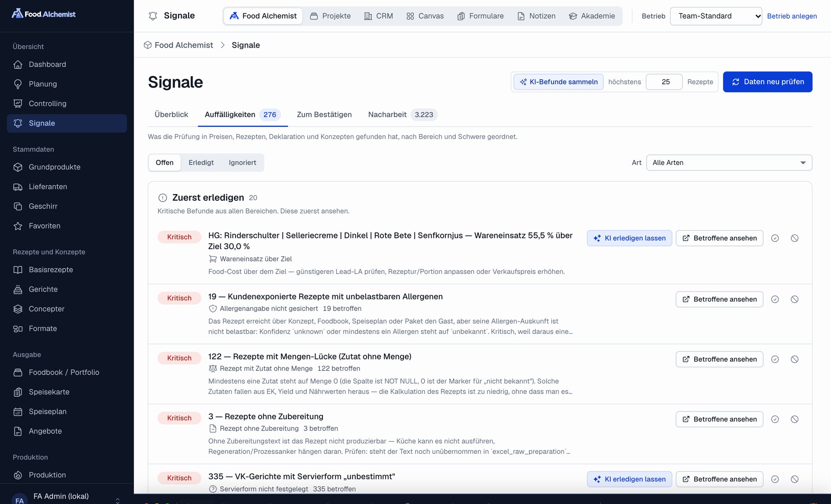Go to Controlling in the sidebar
831x504 pixels.
click(x=67, y=103)
